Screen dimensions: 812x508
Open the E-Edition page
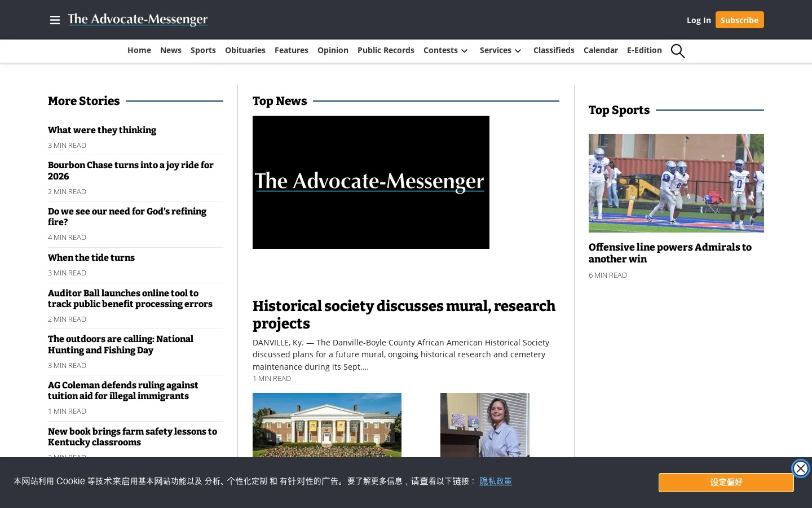tap(645, 50)
